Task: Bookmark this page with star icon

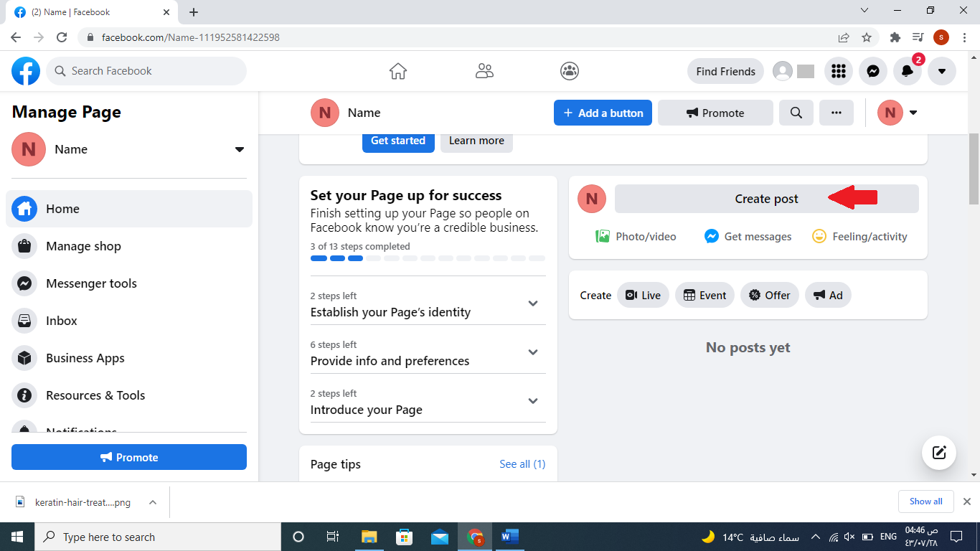Action: coord(866,37)
